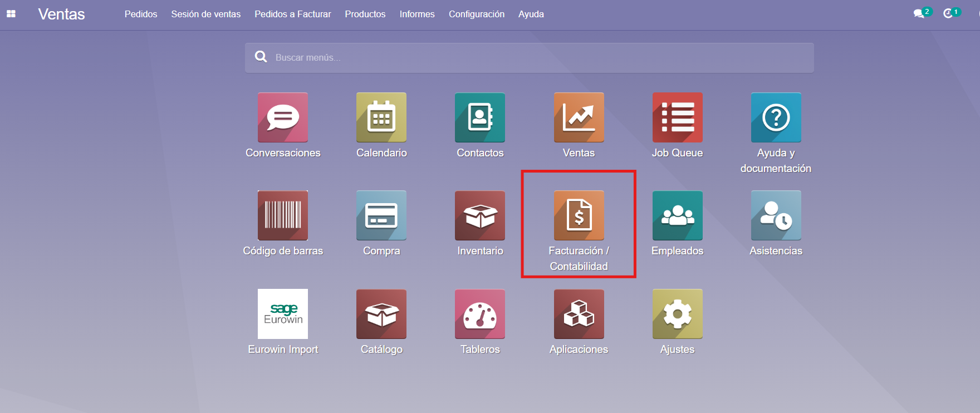This screenshot has width=980, height=413.
Task: Open the Ajustes settings app
Action: point(677,314)
